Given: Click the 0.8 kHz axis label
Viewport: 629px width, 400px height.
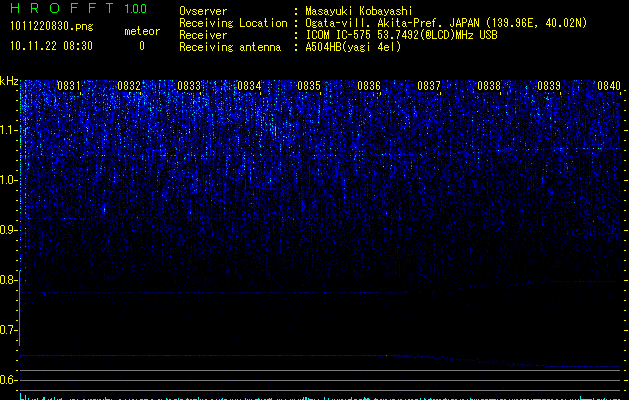Looking at the screenshot, I should (8, 280).
